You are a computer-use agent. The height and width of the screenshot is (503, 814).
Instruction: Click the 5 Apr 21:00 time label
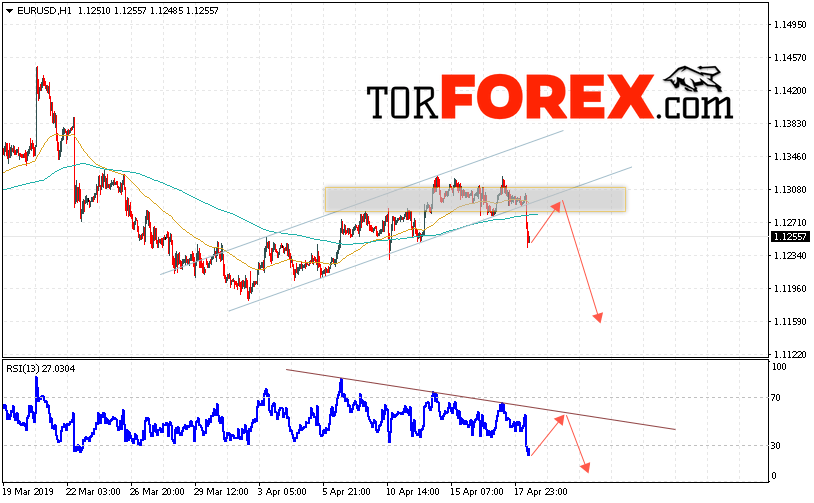click(346, 492)
